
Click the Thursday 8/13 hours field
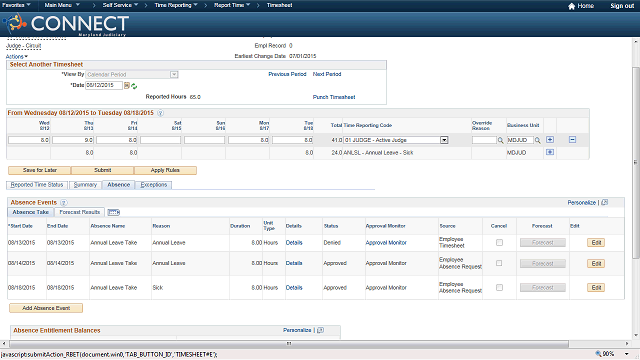pyautogui.click(x=73, y=140)
